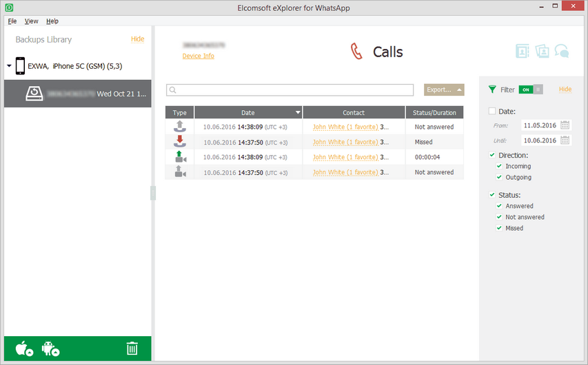Open the Media files view icon
This screenshot has width=588, height=365.
(x=542, y=51)
